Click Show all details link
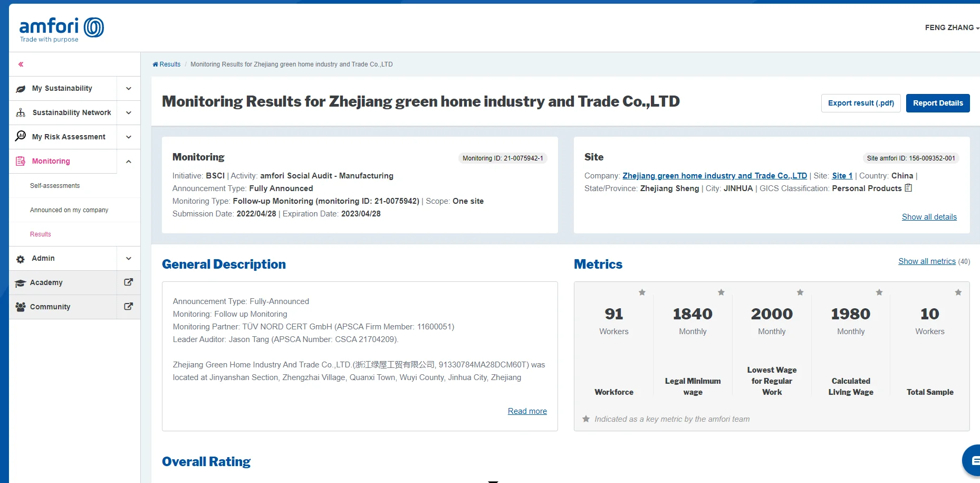The height and width of the screenshot is (483, 980). [x=929, y=217]
